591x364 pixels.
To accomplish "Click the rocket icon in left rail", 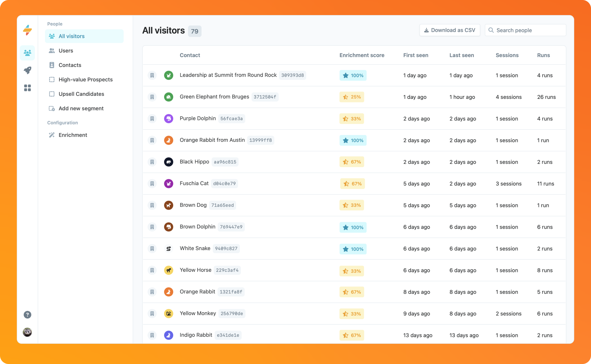I will 27,70.
